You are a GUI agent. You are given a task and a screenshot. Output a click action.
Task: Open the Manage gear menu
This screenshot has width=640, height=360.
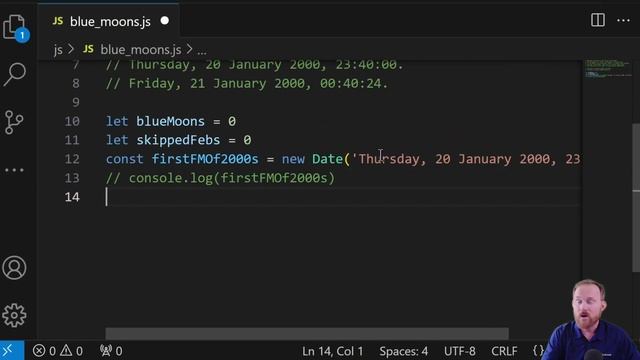point(14,315)
